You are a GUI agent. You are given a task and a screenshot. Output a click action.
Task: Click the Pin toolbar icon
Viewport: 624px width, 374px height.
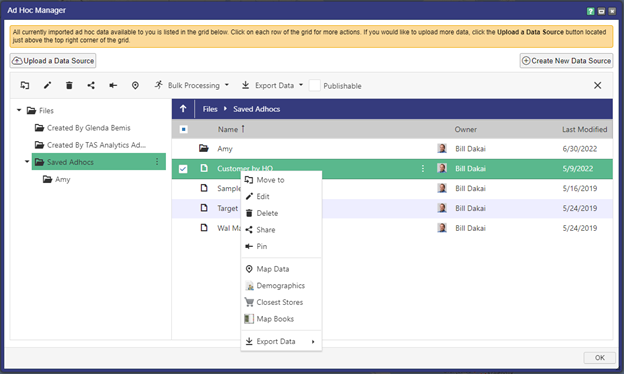pyautogui.click(x=113, y=85)
